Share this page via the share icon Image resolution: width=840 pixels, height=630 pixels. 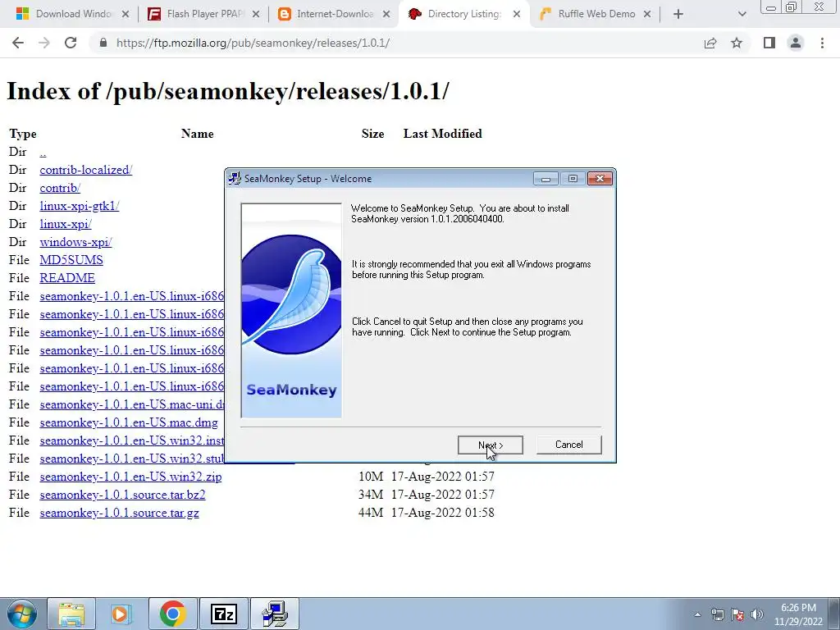point(710,43)
